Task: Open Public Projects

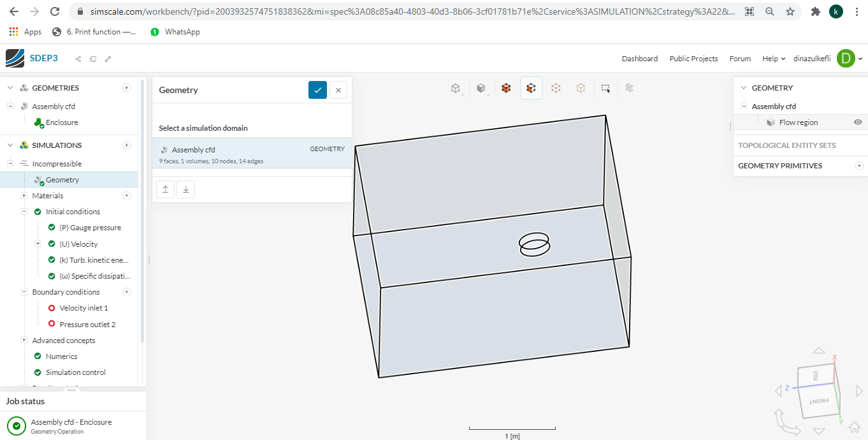Action: (693, 59)
